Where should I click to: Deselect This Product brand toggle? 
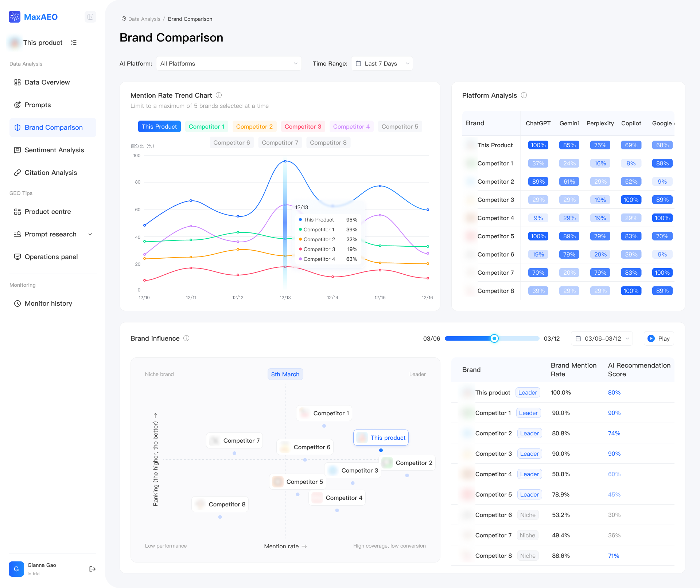click(159, 126)
